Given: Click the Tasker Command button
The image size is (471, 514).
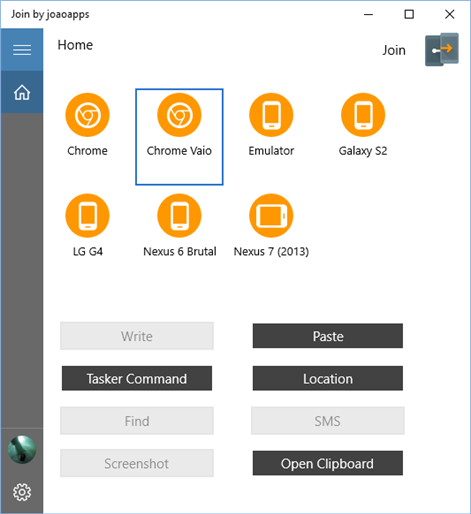Looking at the screenshot, I should tap(137, 378).
